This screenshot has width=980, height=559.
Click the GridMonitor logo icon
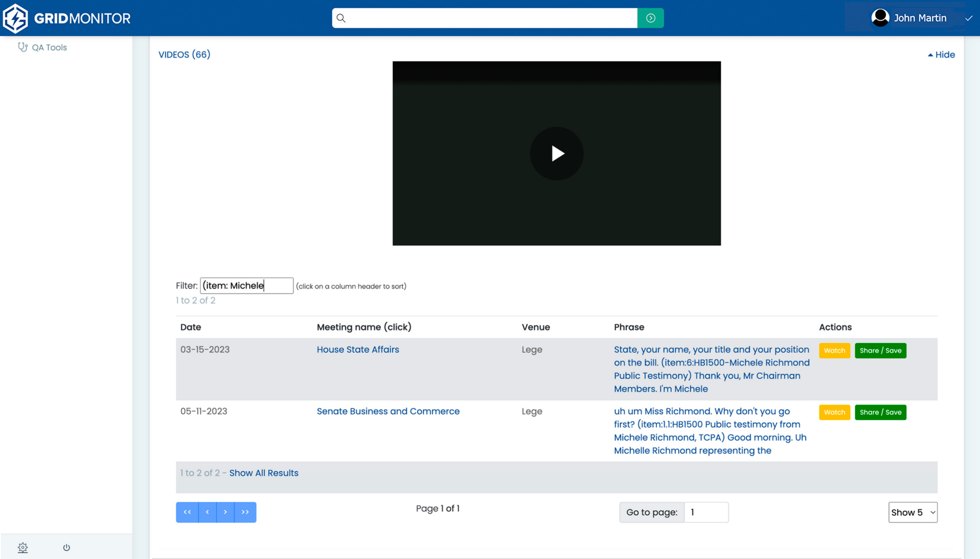click(x=15, y=18)
